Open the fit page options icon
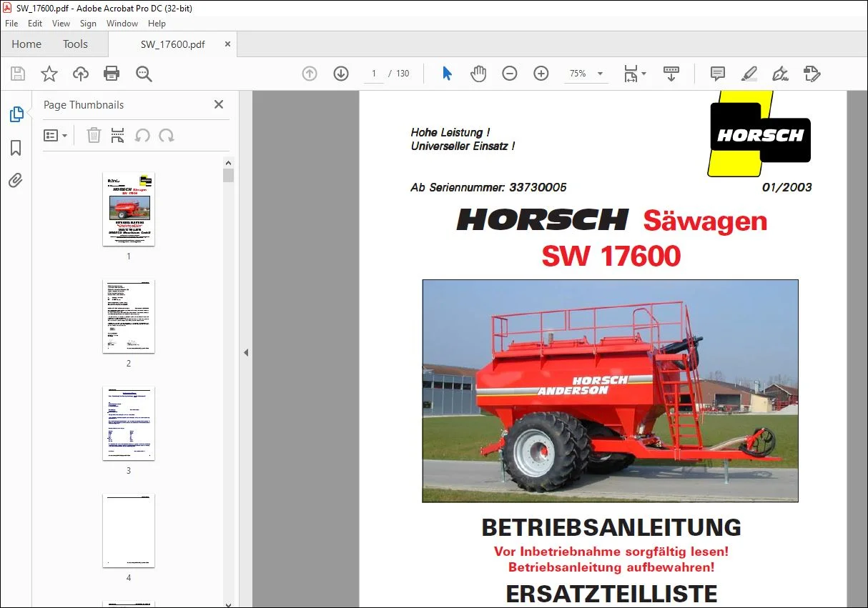868x608 pixels. 634,74
